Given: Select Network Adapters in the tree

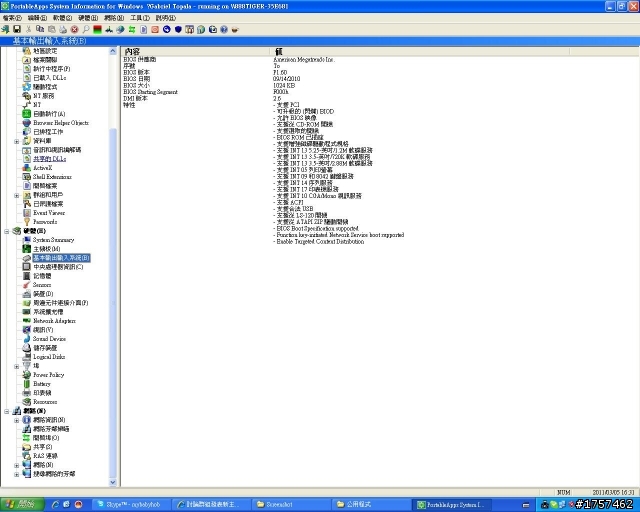Looking at the screenshot, I should [54, 321].
